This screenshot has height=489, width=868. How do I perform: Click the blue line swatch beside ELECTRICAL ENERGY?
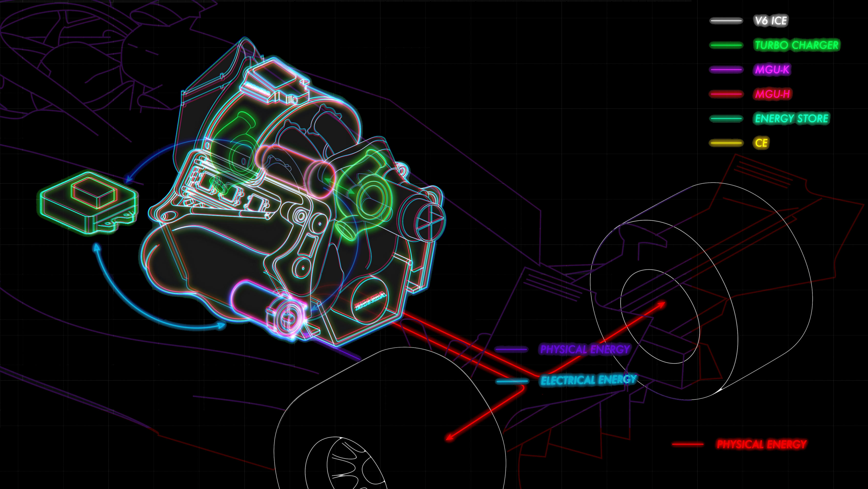[512, 381]
